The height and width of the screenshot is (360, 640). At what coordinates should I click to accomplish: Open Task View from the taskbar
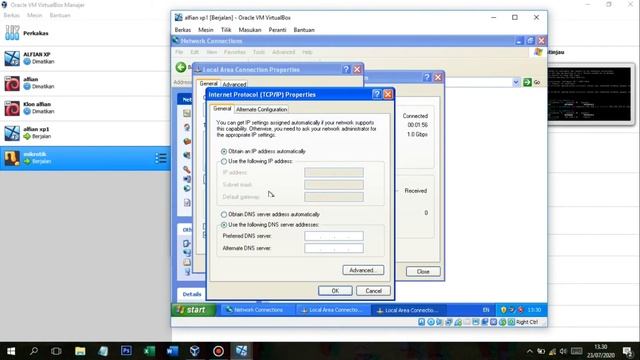56,351
